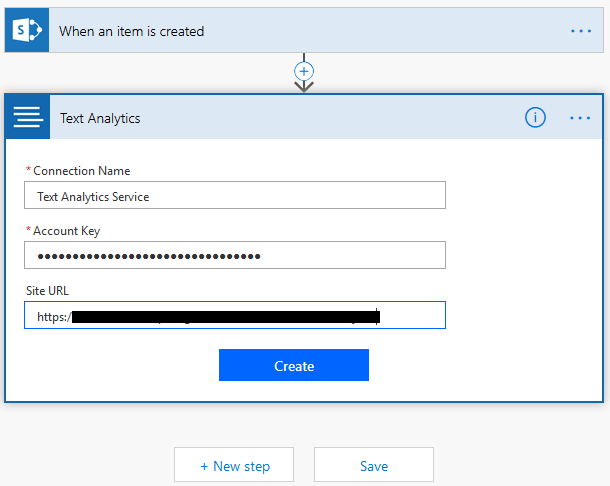This screenshot has width=610, height=486.
Task: Click the "Site URL" label
Action: 47,291
